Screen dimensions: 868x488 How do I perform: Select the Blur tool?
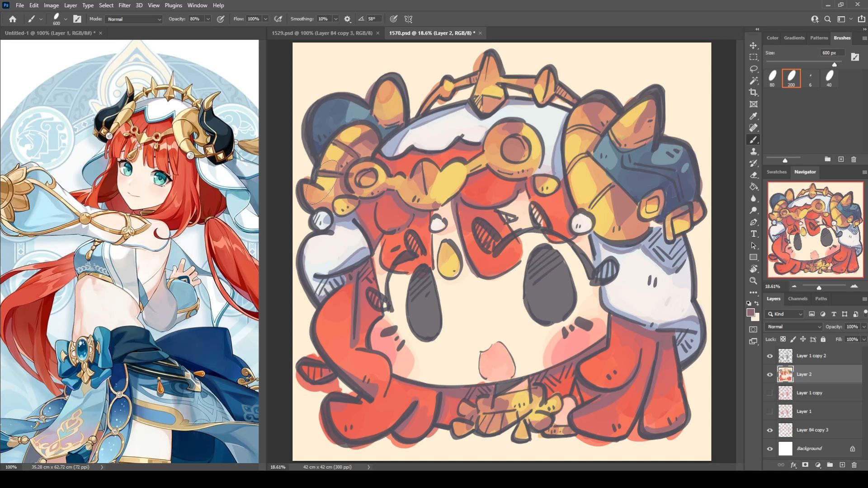753,198
